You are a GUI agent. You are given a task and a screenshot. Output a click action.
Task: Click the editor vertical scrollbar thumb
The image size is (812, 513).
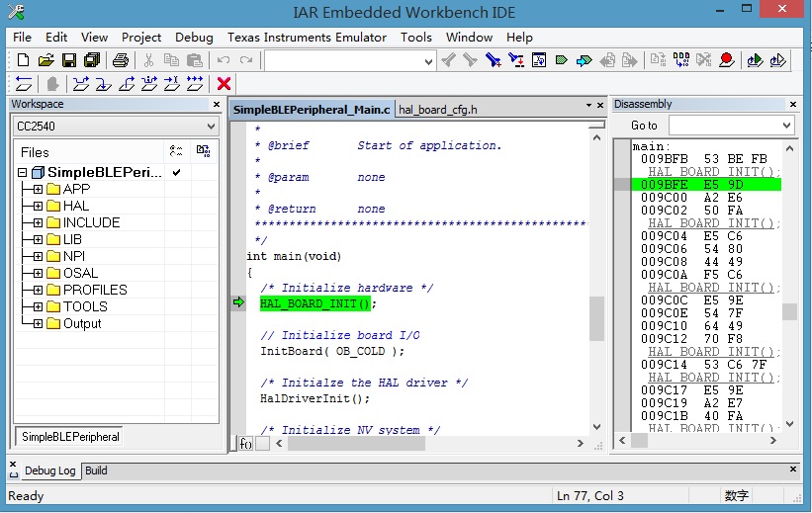pyautogui.click(x=596, y=318)
